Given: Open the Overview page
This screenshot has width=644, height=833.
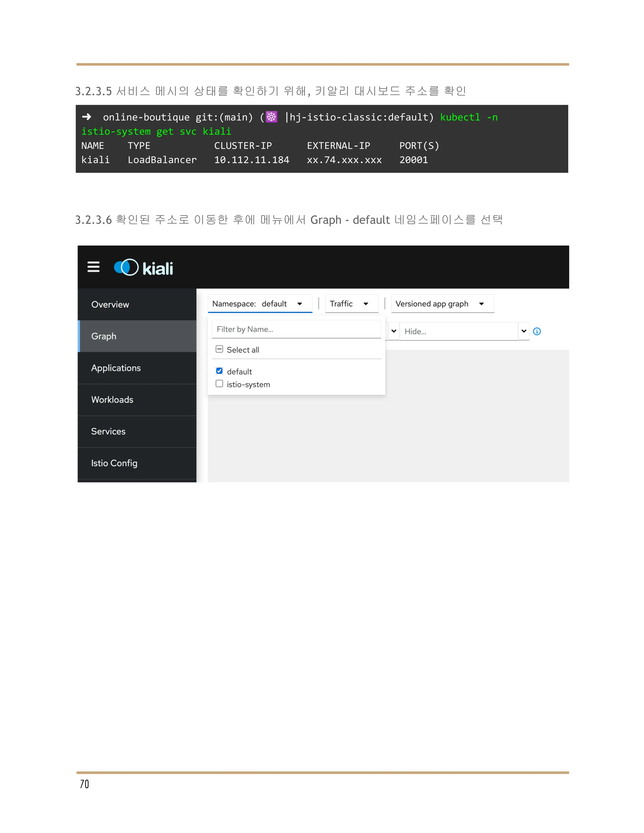Looking at the screenshot, I should tap(137, 304).
